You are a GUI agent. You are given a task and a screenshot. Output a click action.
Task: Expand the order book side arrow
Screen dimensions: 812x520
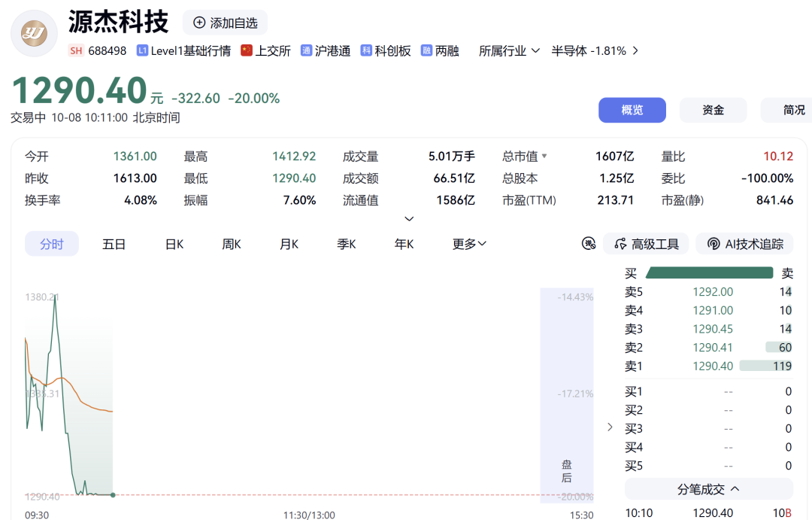tap(610, 427)
